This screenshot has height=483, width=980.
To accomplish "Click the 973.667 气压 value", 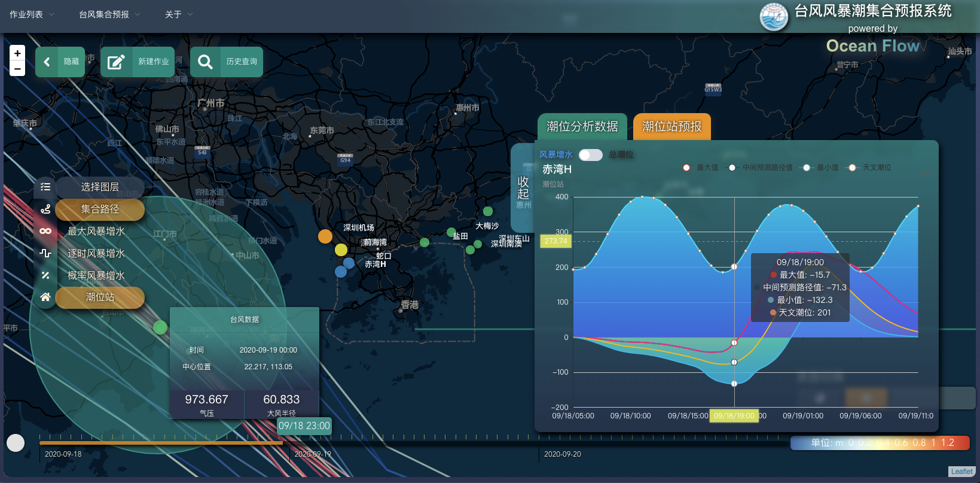I will coord(206,399).
